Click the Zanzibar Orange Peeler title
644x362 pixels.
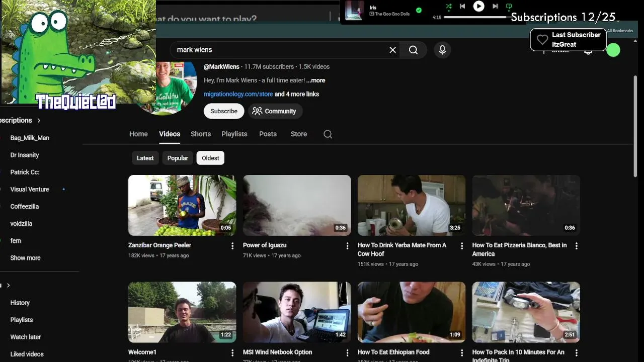tap(159, 245)
